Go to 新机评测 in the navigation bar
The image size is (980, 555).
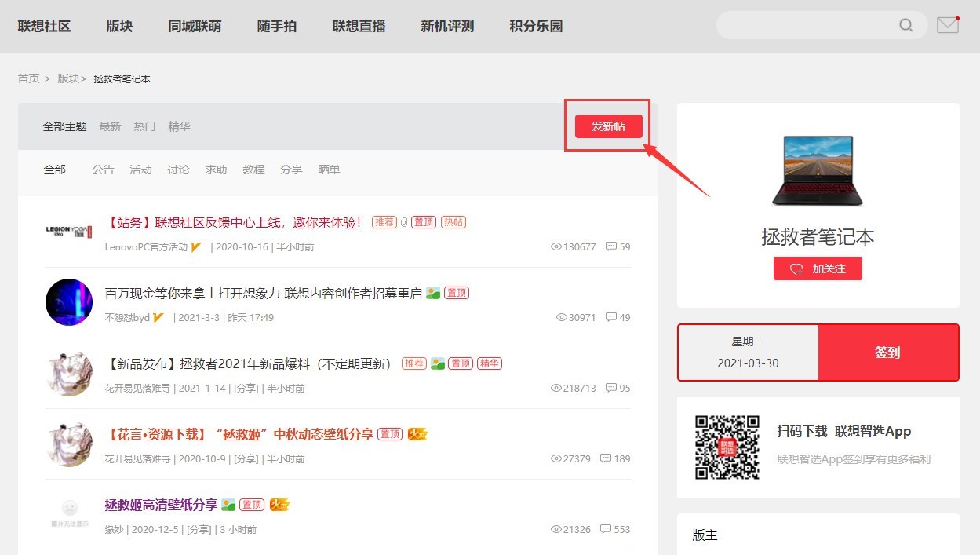click(447, 26)
